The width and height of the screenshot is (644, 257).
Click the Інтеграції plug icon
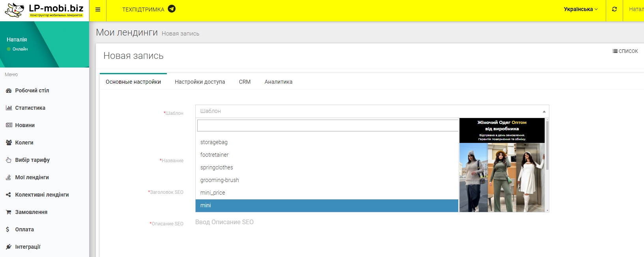[9, 247]
